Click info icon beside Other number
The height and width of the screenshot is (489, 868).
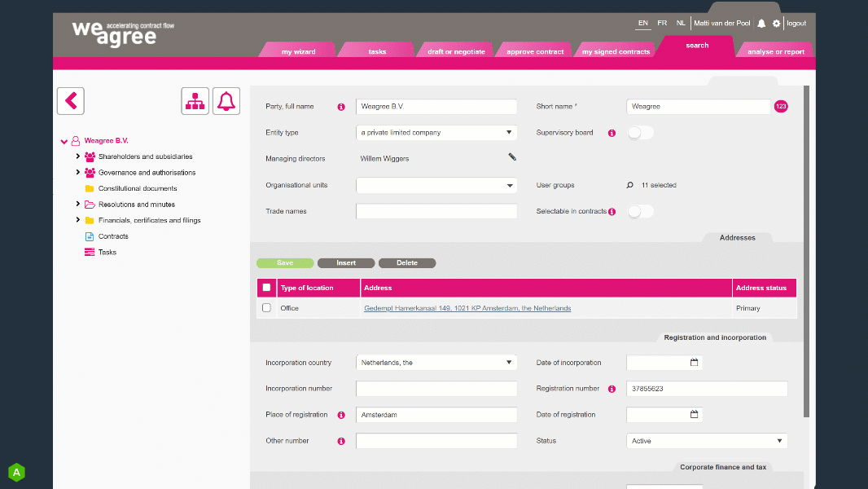point(341,442)
